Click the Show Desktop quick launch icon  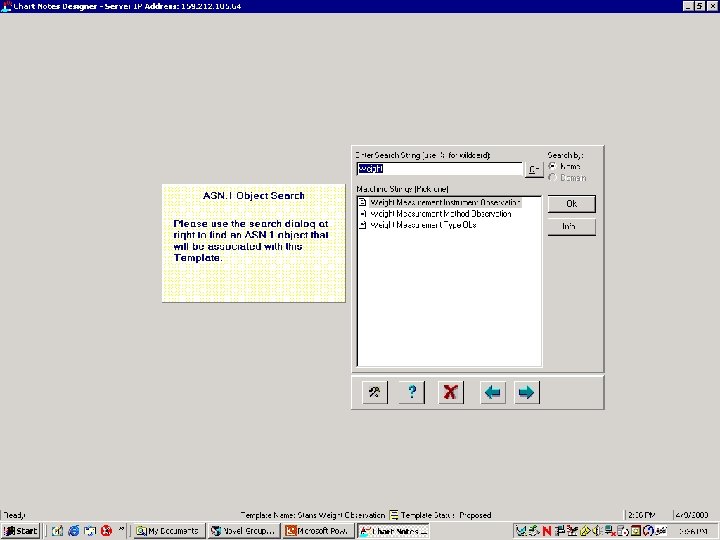90,531
